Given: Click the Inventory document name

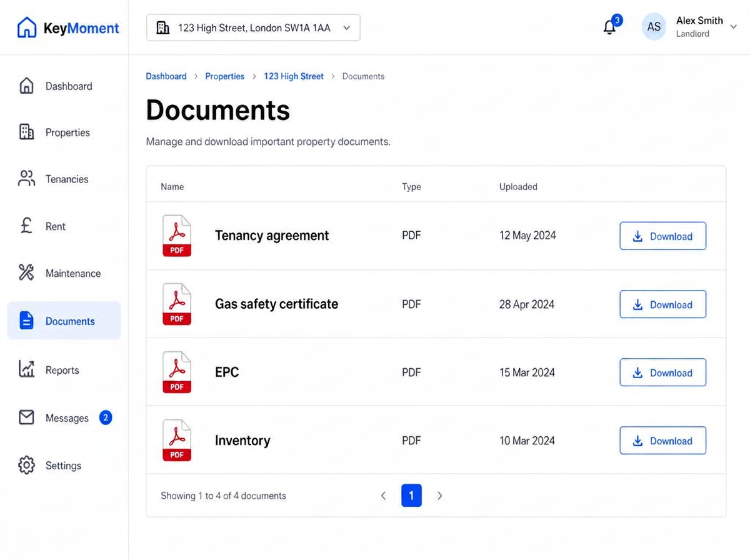Looking at the screenshot, I should (242, 440).
